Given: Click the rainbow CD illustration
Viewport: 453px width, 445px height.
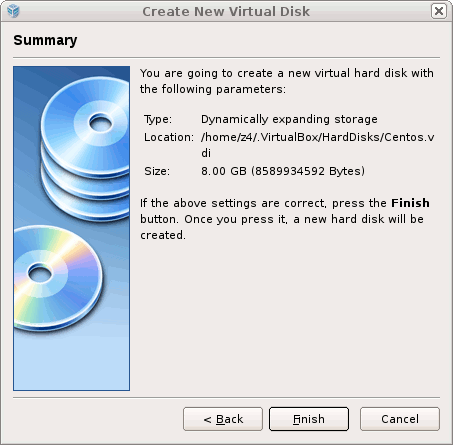Looking at the screenshot, I should (58, 278).
